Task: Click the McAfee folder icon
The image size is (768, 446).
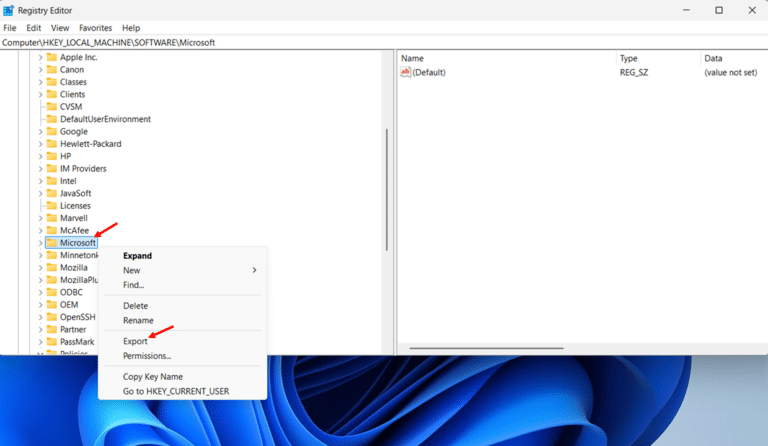Action: tap(51, 230)
